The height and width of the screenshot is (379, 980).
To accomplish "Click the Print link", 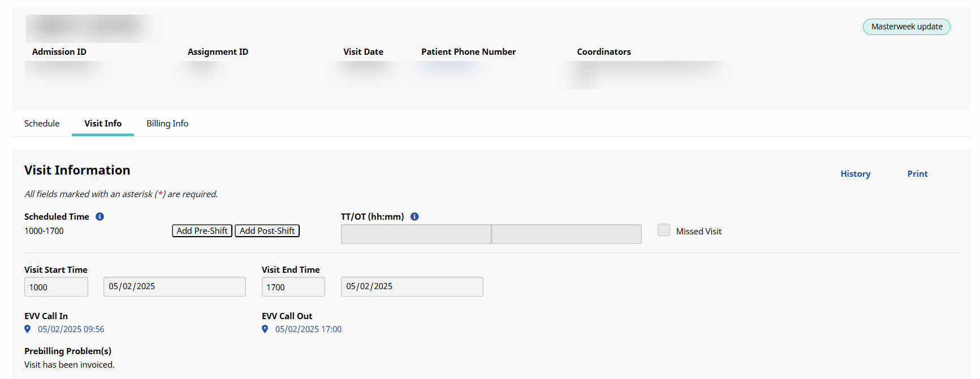I will (x=917, y=174).
